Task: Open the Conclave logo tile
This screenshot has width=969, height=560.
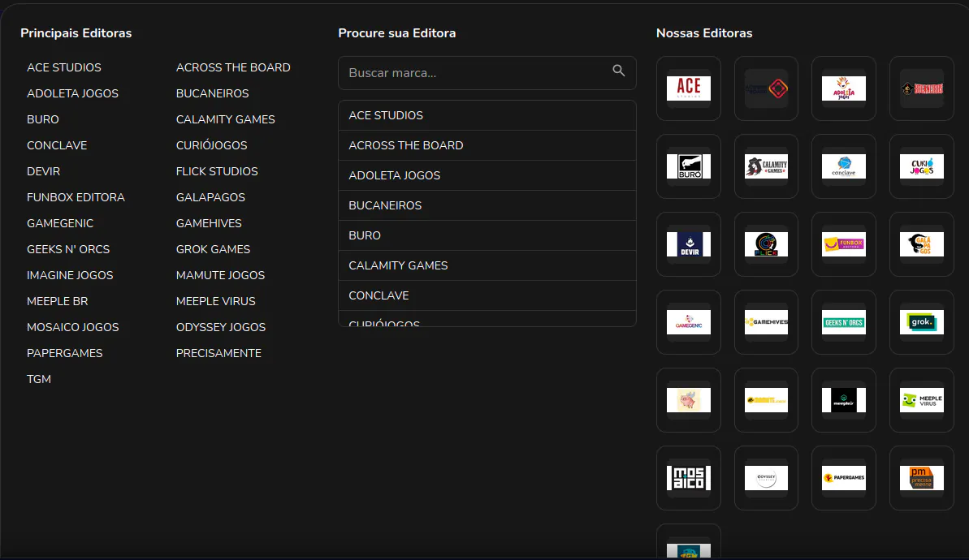Action: pos(843,166)
